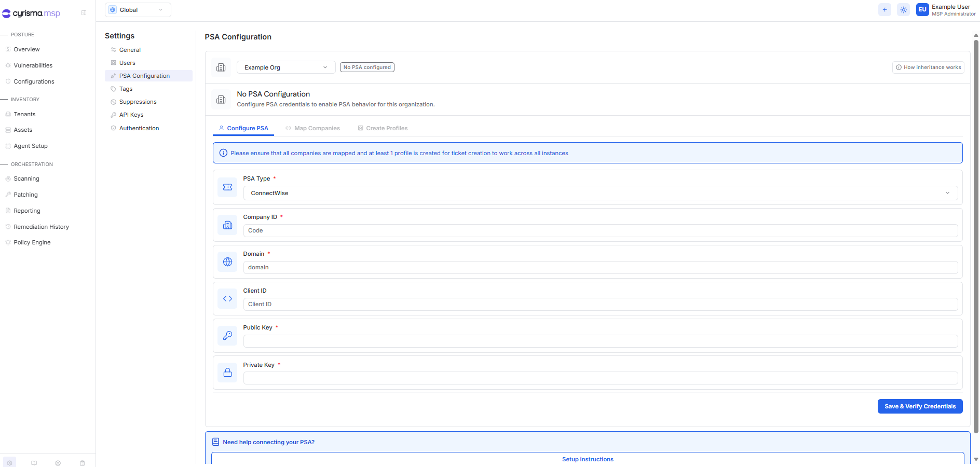Click the ticket icon beside PSA Type
The height and width of the screenshot is (467, 980).
[227, 187]
